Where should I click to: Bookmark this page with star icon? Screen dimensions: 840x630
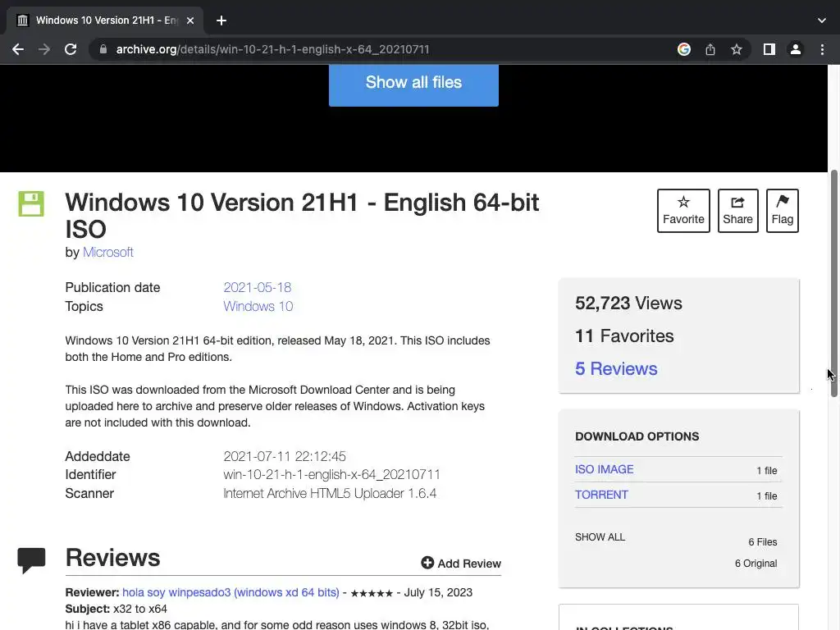pos(736,49)
